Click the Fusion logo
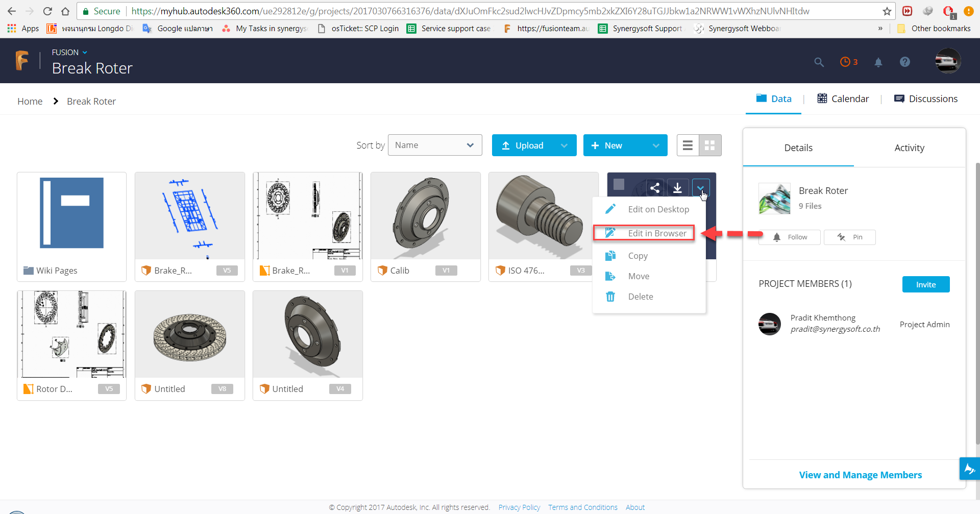Screen dimensions: 980x514 (22, 60)
